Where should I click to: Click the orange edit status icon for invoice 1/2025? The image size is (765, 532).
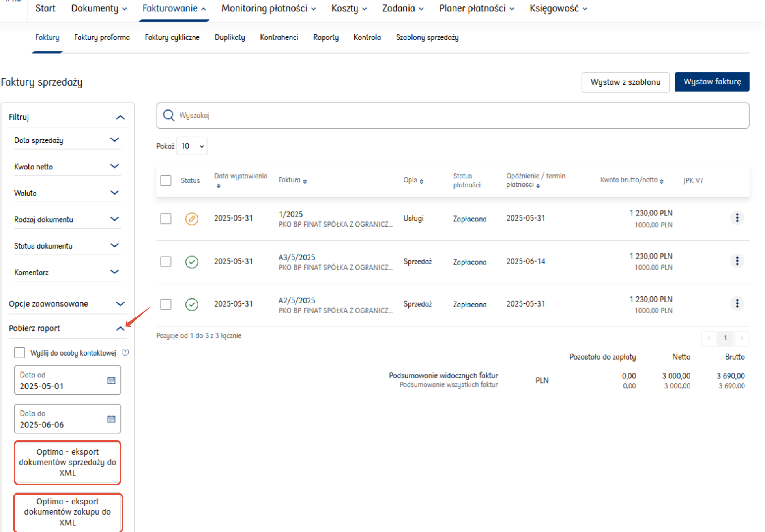(192, 219)
